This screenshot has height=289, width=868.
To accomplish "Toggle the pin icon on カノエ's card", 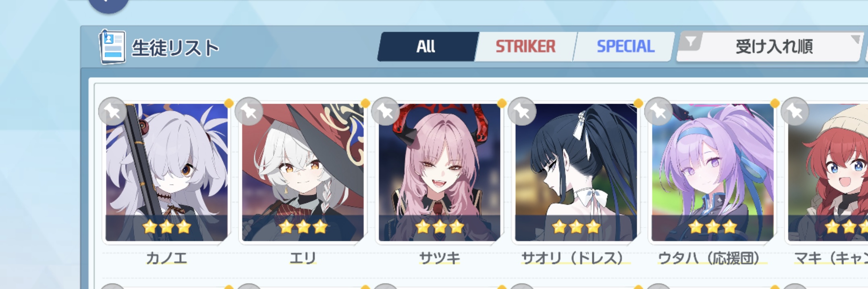I will pyautogui.click(x=113, y=111).
